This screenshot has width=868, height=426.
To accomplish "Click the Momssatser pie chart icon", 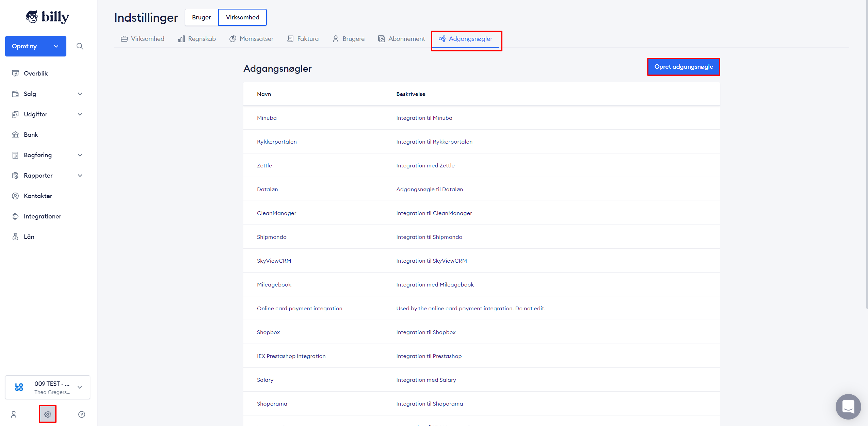I will click(x=233, y=39).
